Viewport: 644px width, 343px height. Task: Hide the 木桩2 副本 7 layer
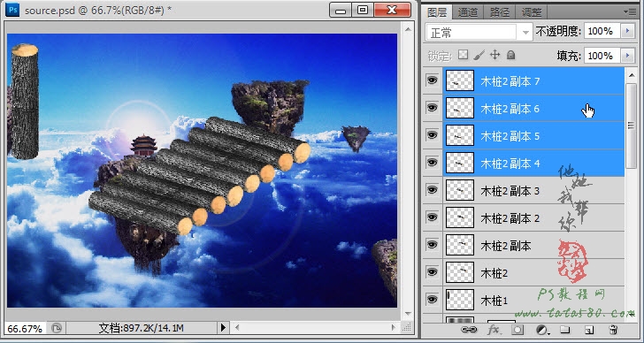[432, 80]
